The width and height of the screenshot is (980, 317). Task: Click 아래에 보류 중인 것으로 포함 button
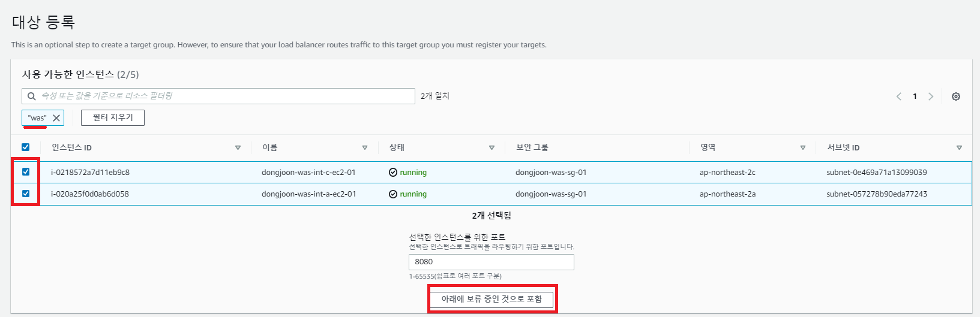pos(492,299)
